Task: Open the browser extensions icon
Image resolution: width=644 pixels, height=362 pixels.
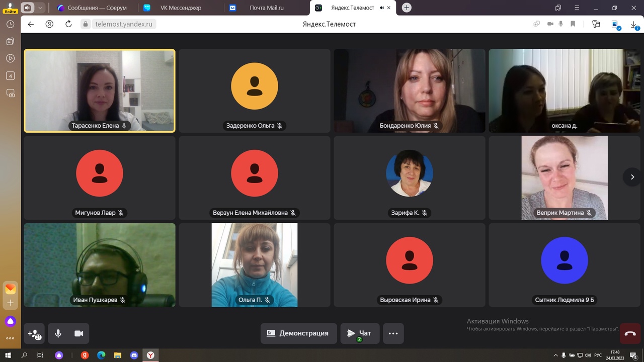Action: [596, 24]
